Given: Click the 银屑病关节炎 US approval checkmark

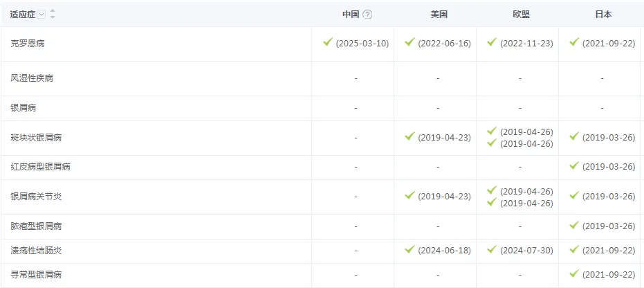Looking at the screenshot, I should coord(410,195).
